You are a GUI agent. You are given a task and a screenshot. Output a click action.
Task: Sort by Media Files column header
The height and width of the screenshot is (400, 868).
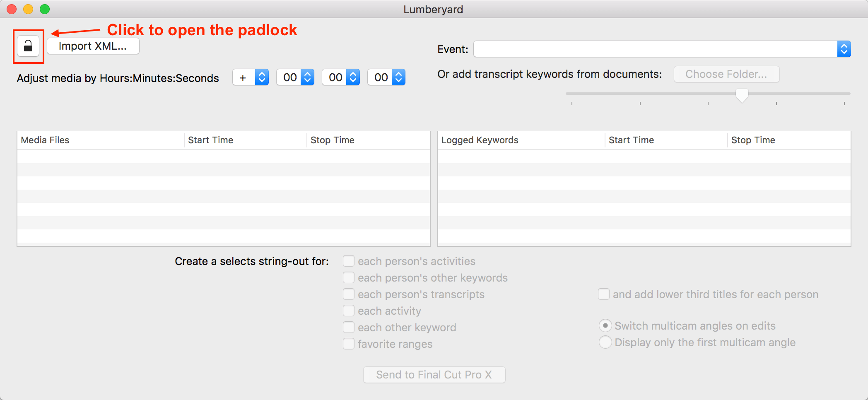tap(101, 140)
